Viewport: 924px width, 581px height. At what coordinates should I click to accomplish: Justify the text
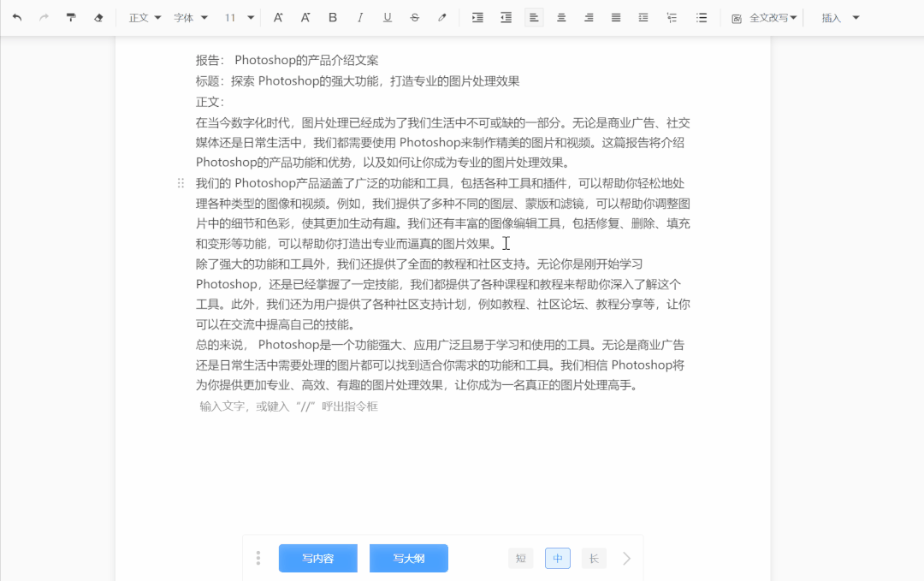pyautogui.click(x=616, y=18)
